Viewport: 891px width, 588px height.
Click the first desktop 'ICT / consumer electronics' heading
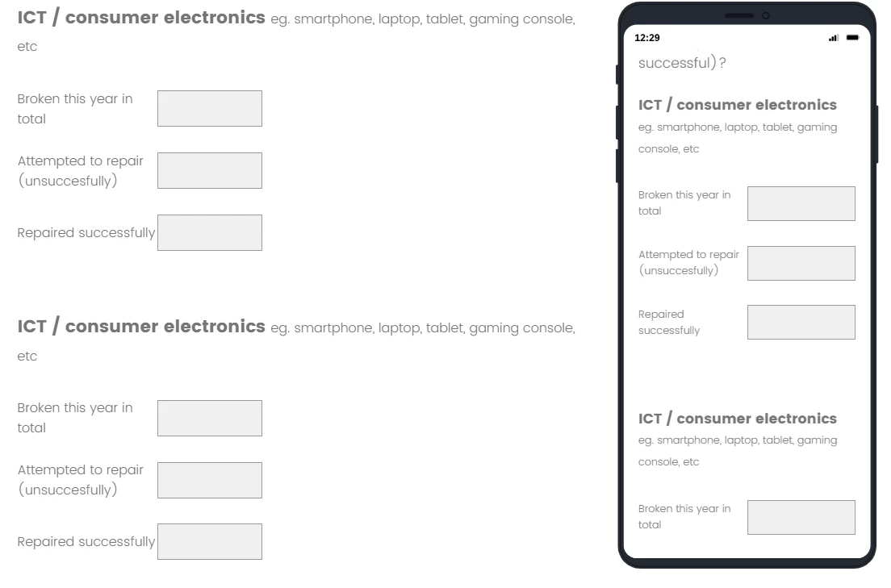[x=141, y=18]
